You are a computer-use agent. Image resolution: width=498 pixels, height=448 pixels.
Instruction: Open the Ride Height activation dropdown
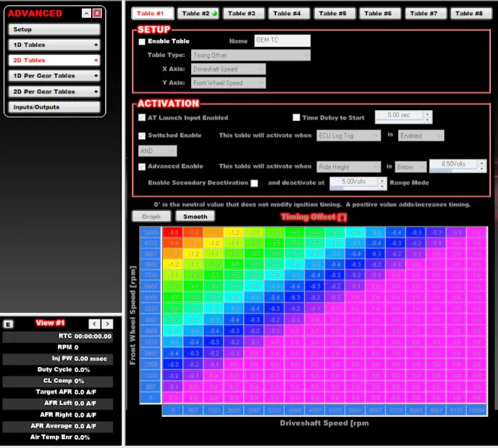(349, 167)
